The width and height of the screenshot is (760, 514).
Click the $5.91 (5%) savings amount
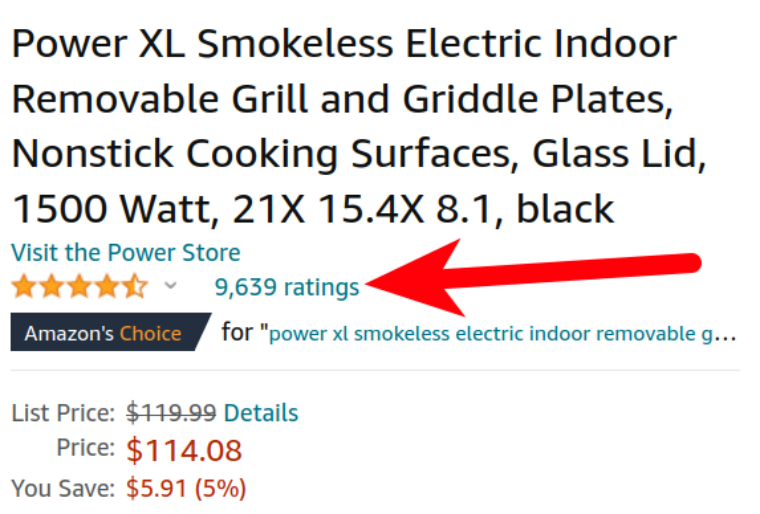(x=186, y=488)
